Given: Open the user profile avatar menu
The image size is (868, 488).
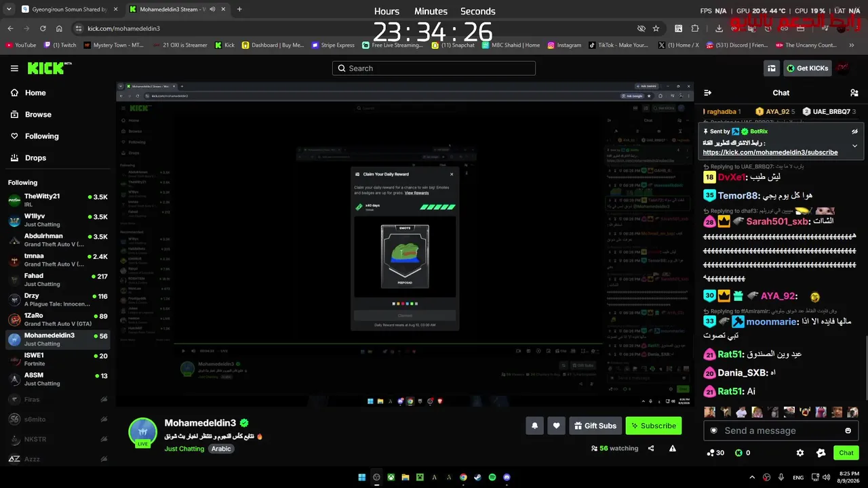Looking at the screenshot, I should click(x=842, y=68).
